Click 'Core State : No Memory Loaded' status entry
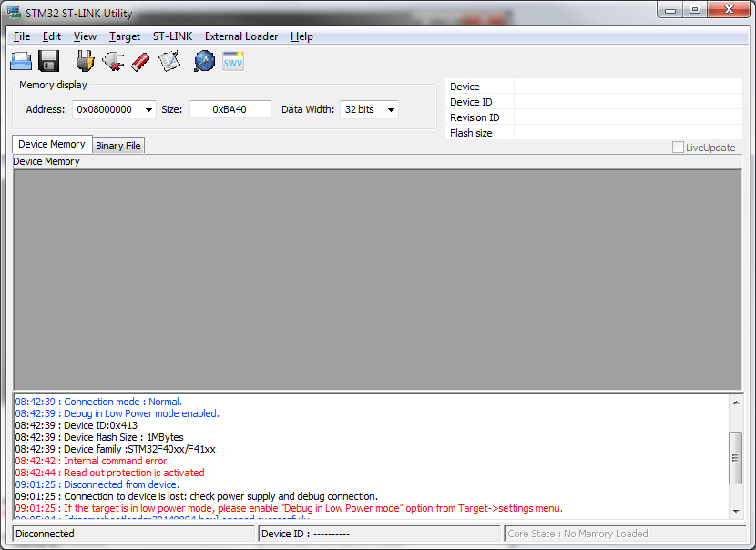The width and height of the screenshot is (756, 550). (625, 534)
